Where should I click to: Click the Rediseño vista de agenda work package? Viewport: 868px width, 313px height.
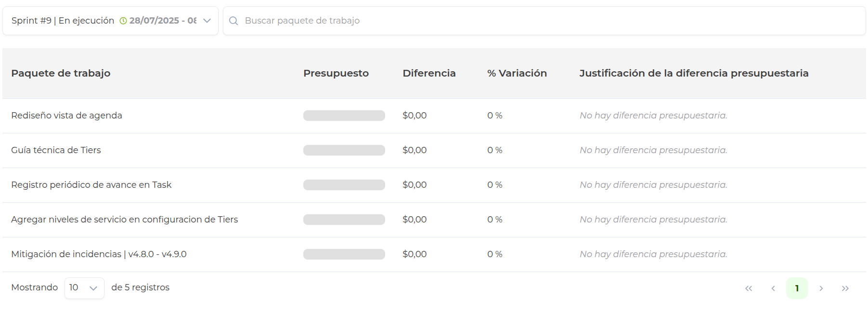tap(66, 116)
